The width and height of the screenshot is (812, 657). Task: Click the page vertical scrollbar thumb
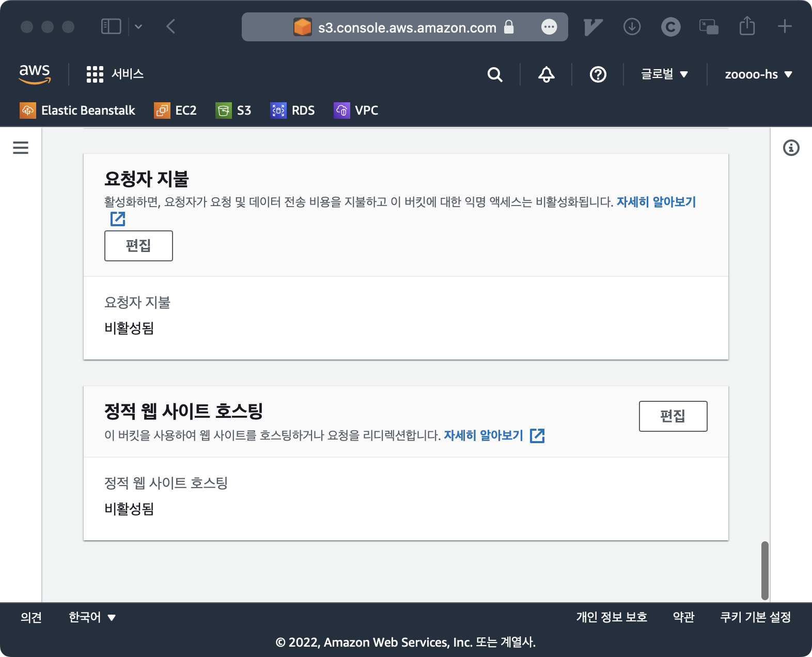(x=764, y=570)
